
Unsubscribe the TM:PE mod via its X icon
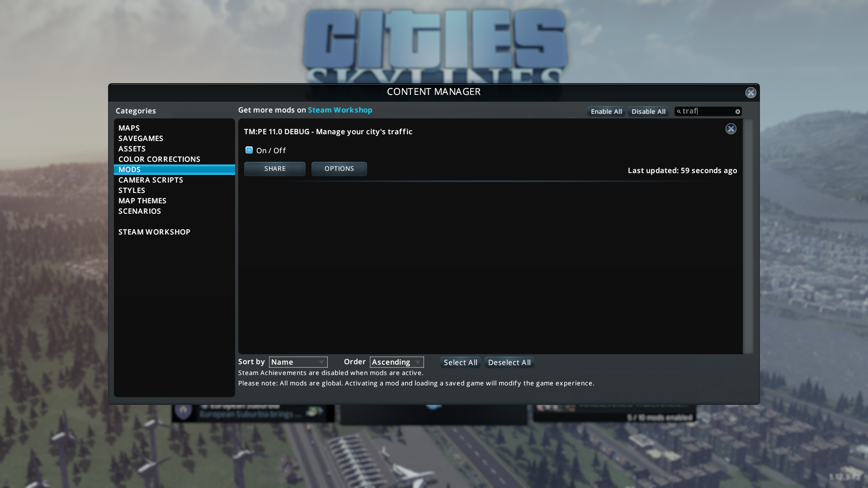tap(731, 129)
